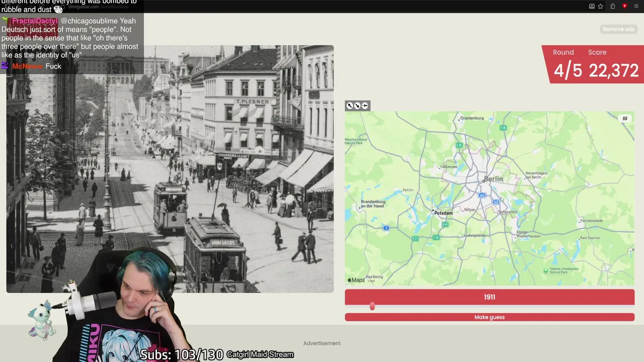Image resolution: width=644 pixels, height=362 pixels.
Task: Click Bad Belzig label on the map
Action: coord(375,277)
